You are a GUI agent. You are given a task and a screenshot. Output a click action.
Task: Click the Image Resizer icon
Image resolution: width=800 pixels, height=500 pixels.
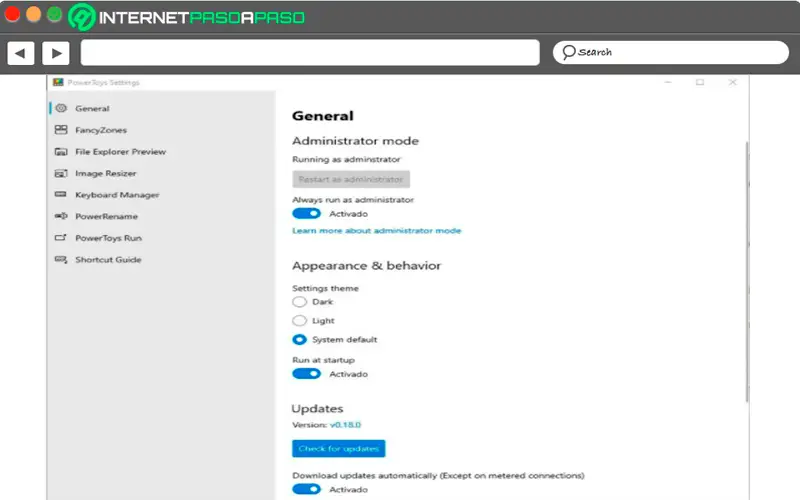(61, 173)
